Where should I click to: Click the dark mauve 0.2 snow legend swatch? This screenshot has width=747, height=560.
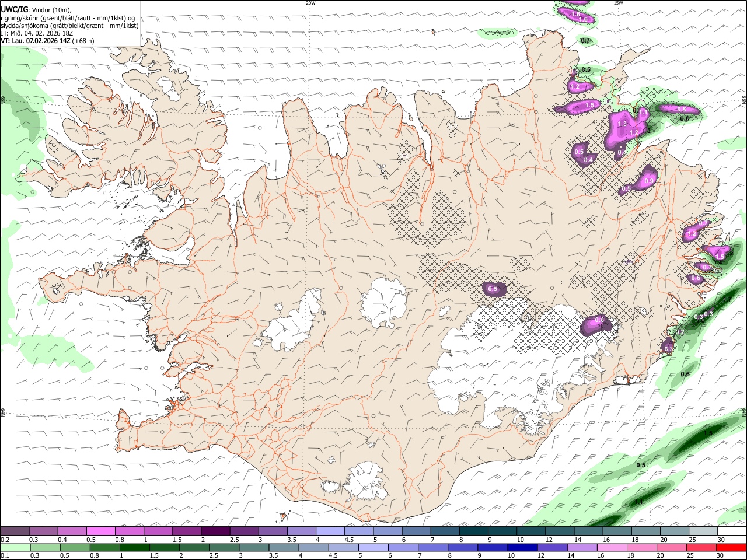tap(15, 531)
